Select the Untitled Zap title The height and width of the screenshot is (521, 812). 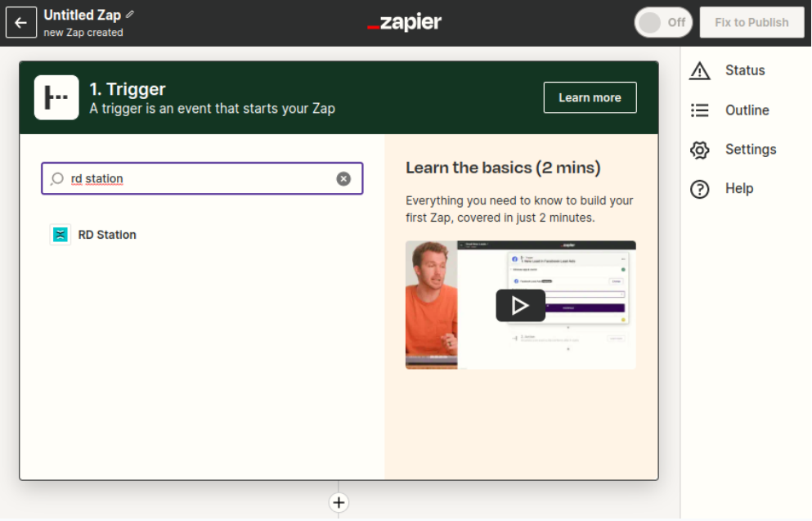pyautogui.click(x=82, y=14)
